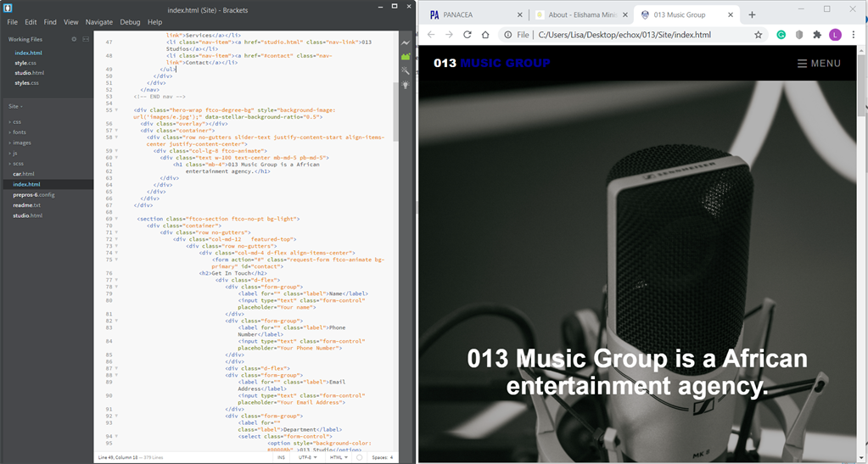Close the 013 Music Group tab
868x464 pixels.
pos(731,15)
